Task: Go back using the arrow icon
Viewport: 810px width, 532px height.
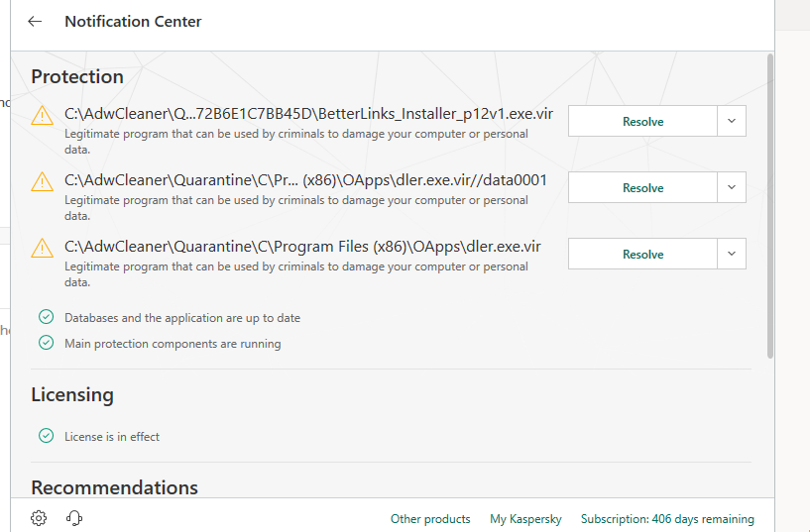Action: 35,22
